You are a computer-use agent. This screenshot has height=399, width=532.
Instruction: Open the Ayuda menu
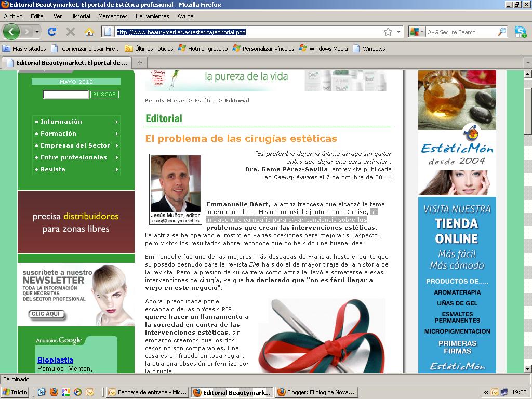point(185,16)
